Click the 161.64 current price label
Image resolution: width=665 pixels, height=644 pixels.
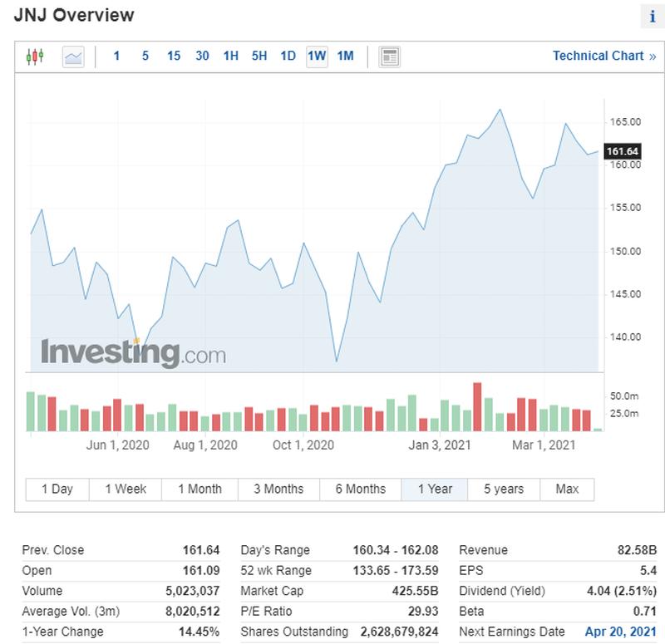tap(623, 151)
